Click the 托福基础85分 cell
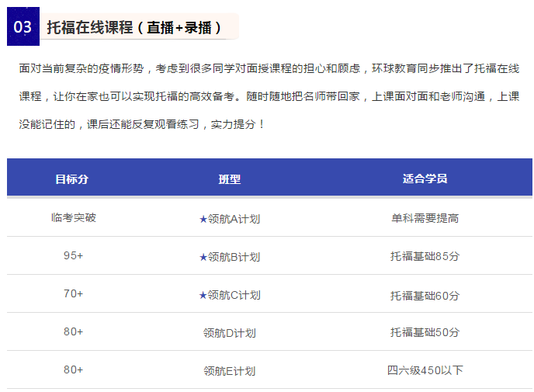 click(425, 256)
